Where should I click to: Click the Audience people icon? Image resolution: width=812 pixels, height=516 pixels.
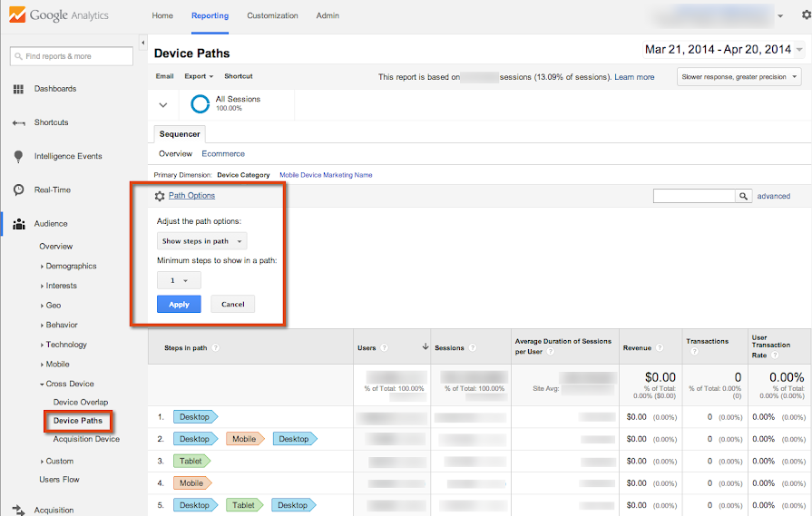pyautogui.click(x=18, y=224)
